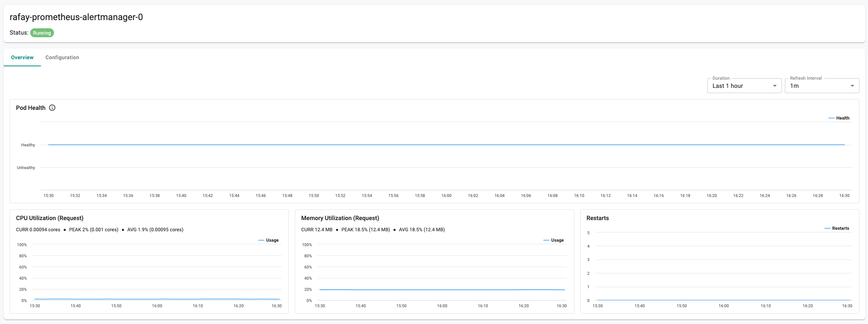Toggle the Usage legend in CPU Utilization chart
This screenshot has height=324, width=868.
(268, 240)
